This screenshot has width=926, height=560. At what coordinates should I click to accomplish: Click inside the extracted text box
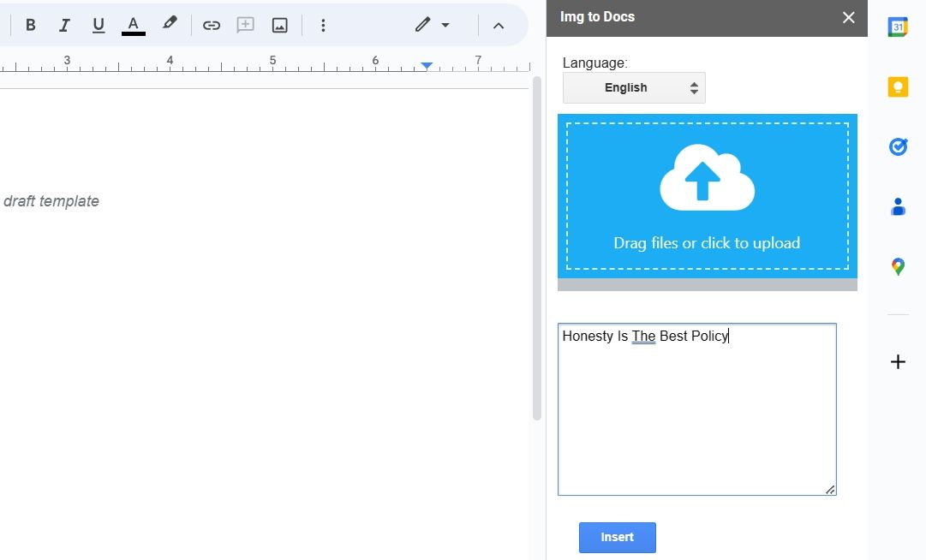pyautogui.click(x=696, y=409)
